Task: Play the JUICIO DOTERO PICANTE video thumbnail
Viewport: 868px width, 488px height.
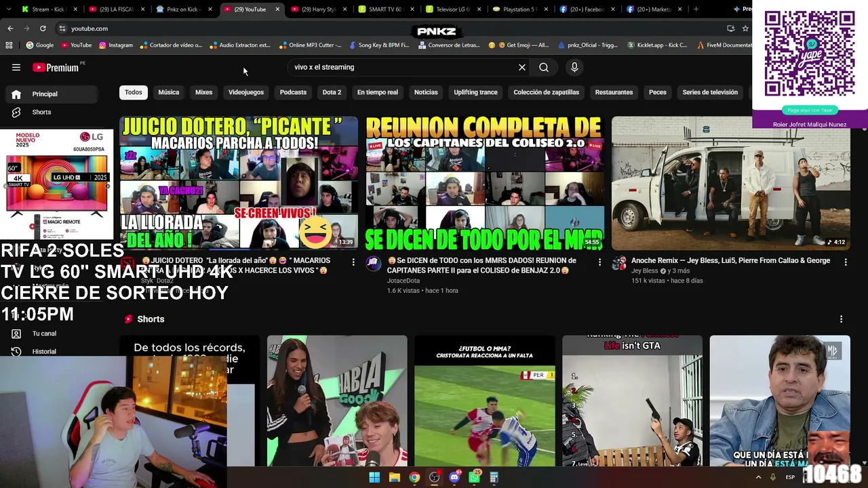Action: click(x=239, y=183)
